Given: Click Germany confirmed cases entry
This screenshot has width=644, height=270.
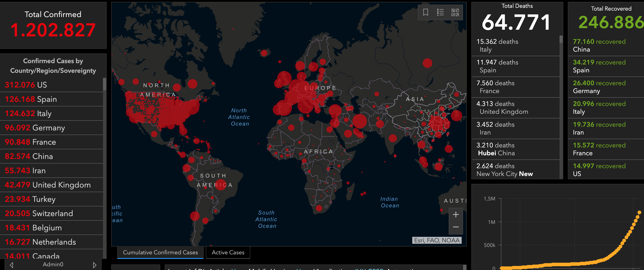Looking at the screenshot, I should [x=51, y=128].
